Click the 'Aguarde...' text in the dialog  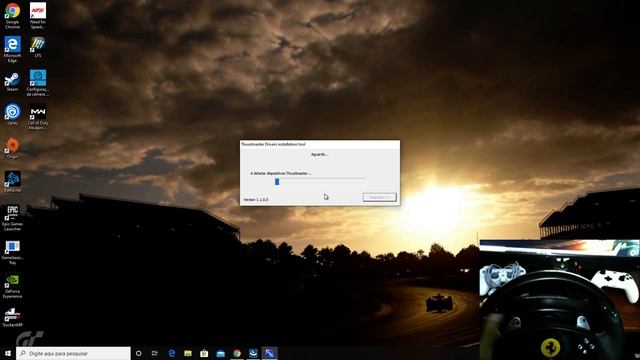coord(320,154)
